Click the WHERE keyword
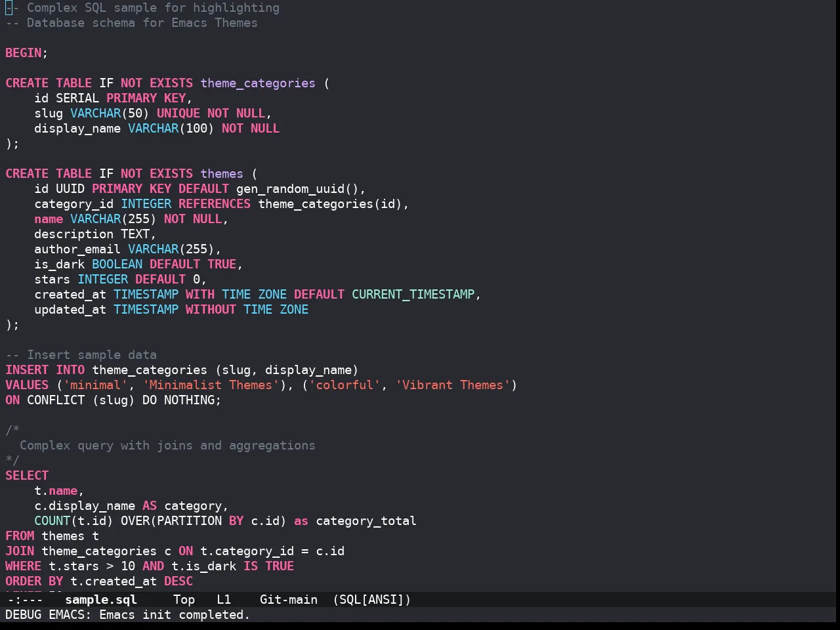Viewport: 840px width, 630px height. tap(24, 566)
